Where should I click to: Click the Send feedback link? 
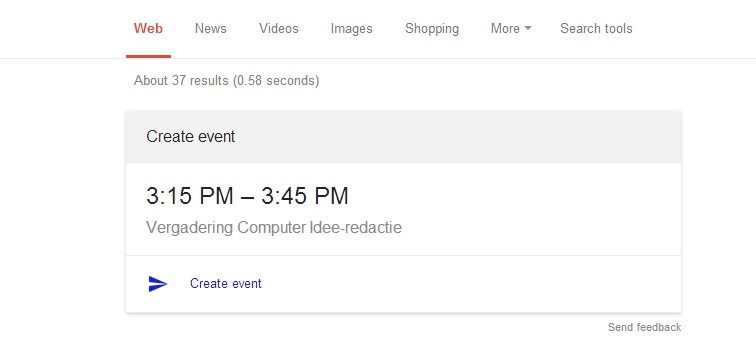pyautogui.click(x=645, y=327)
